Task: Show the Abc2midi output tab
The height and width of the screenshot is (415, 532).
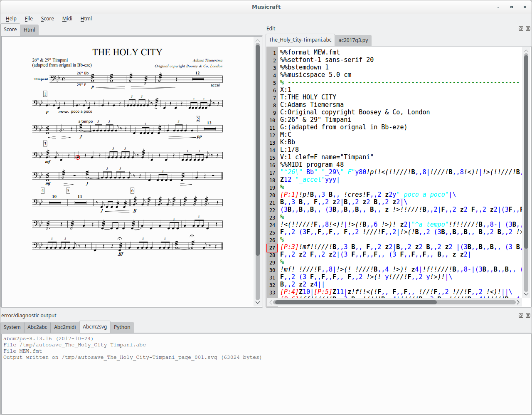Action: tap(65, 327)
